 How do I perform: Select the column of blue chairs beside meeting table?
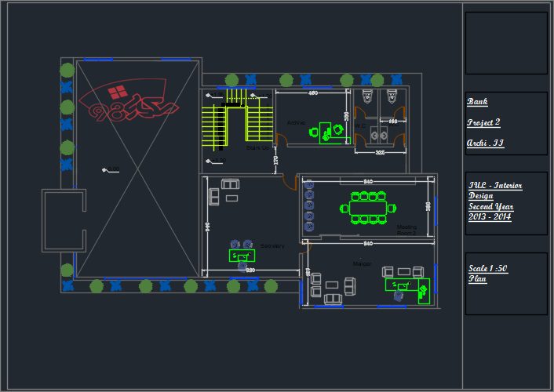point(309,207)
